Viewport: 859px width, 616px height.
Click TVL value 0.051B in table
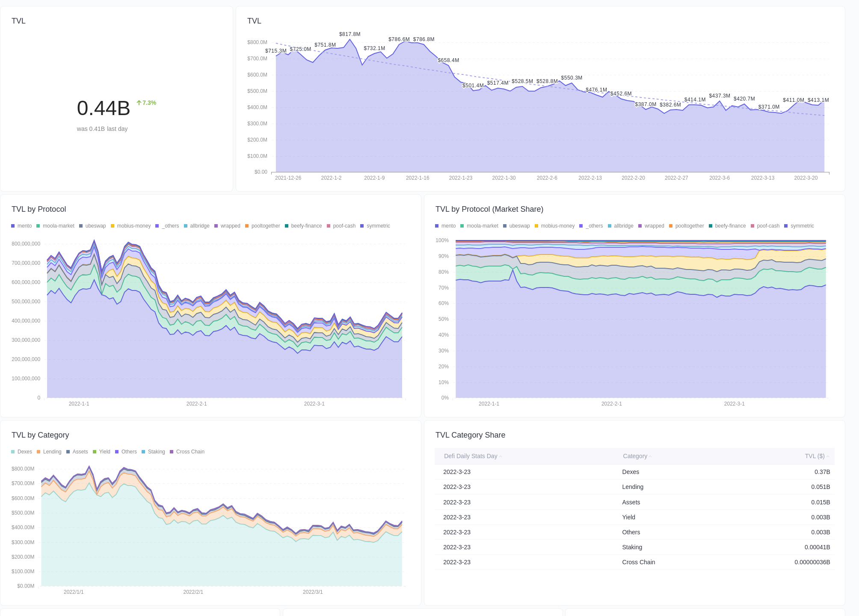pos(820,487)
